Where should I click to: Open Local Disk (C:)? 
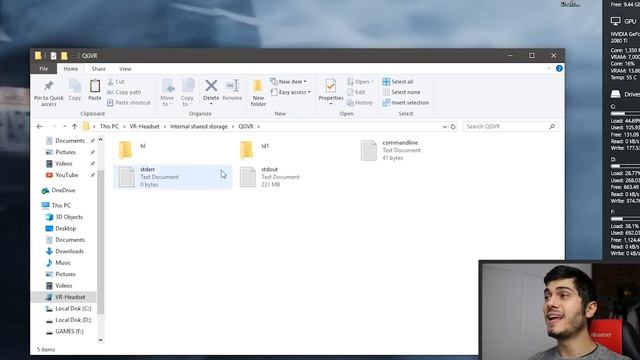(x=69, y=308)
